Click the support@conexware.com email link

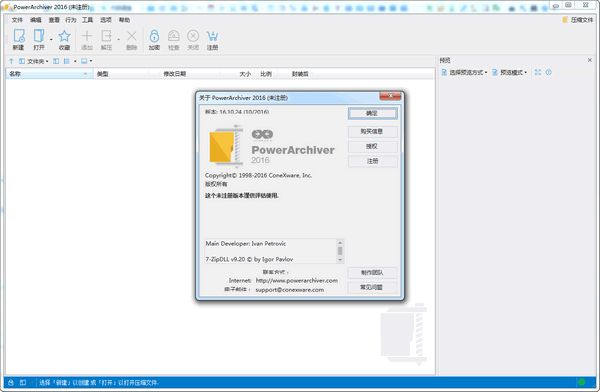point(290,290)
